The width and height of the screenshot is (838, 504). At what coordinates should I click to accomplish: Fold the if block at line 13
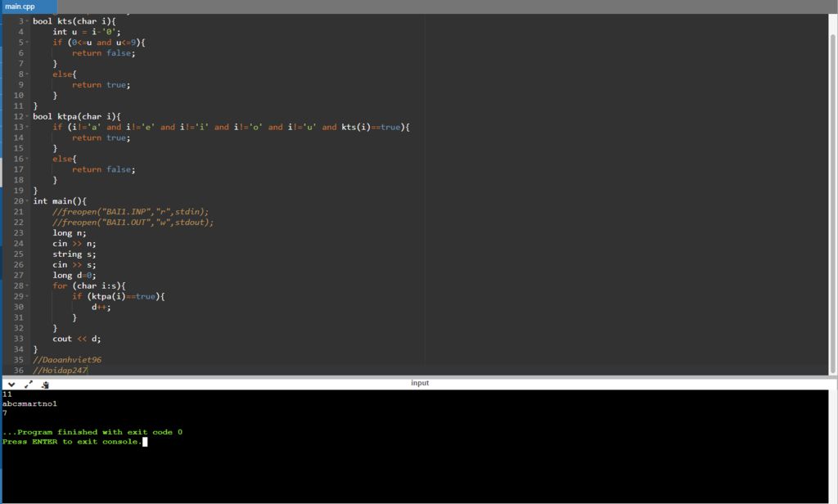coord(27,128)
